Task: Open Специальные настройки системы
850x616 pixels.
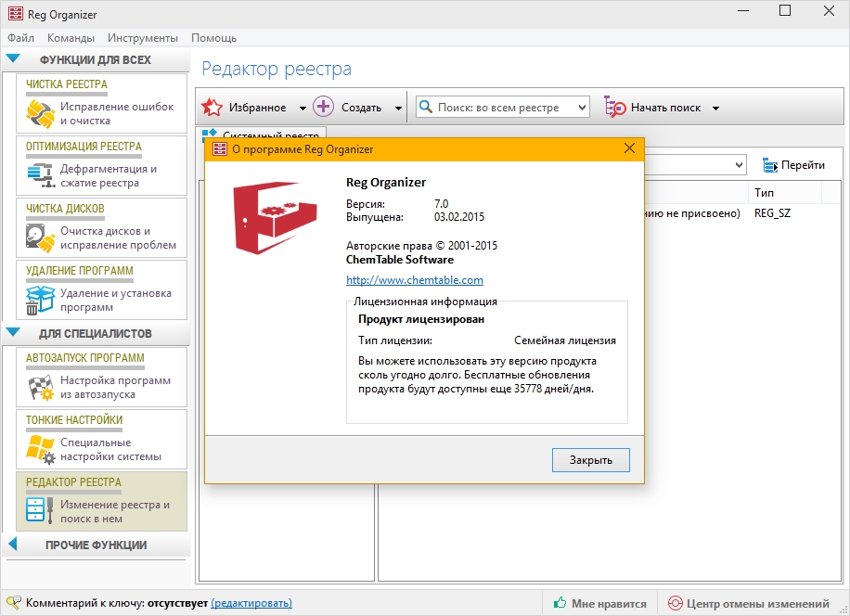Action: (101, 439)
